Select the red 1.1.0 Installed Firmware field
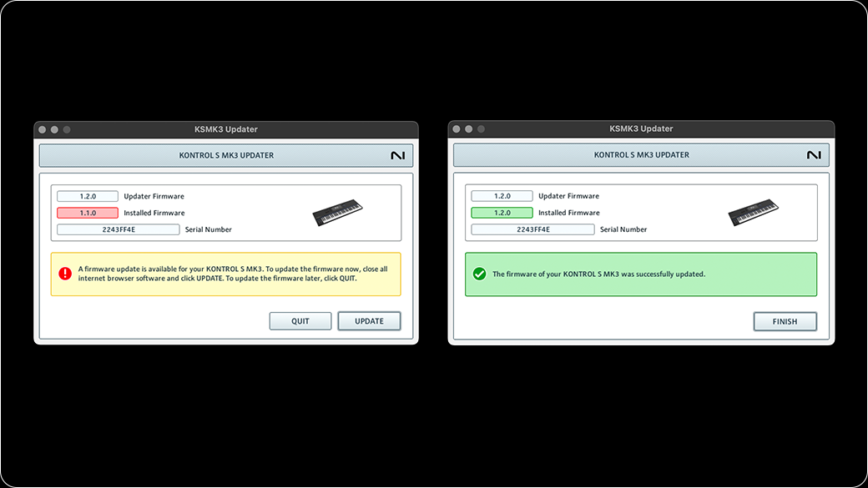 tap(88, 213)
